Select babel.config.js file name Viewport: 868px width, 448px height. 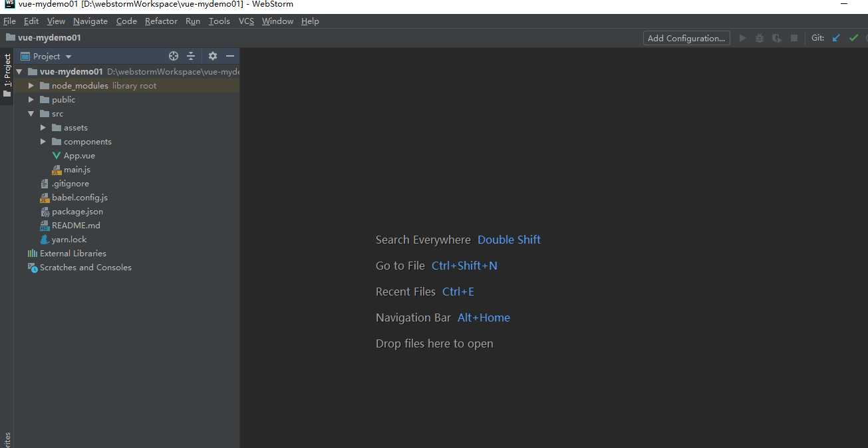(80, 198)
